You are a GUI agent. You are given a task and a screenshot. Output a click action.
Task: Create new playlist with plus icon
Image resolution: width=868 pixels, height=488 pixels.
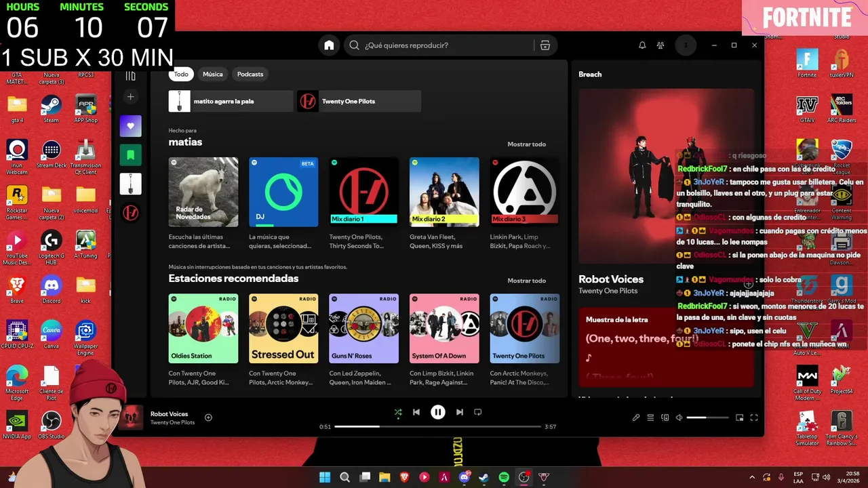pyautogui.click(x=131, y=97)
